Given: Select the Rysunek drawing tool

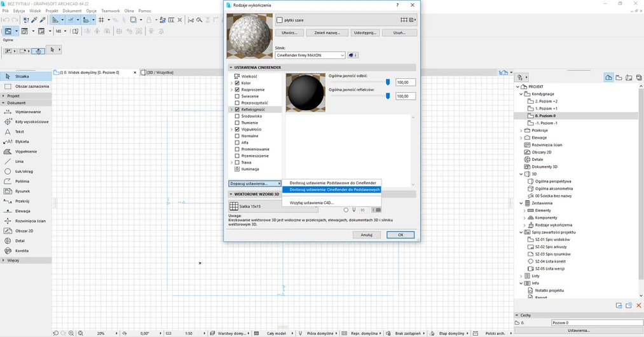Looking at the screenshot, I should 25,191.
